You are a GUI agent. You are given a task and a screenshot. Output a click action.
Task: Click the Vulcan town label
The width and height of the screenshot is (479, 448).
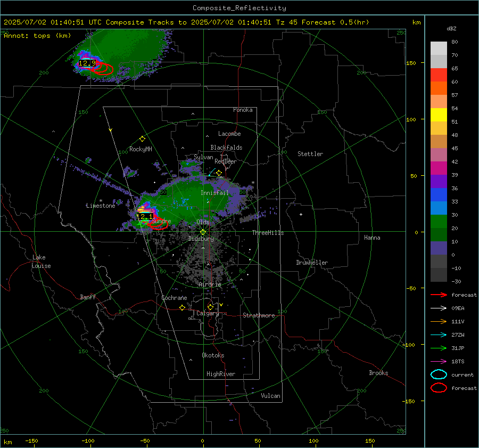tap(270, 396)
